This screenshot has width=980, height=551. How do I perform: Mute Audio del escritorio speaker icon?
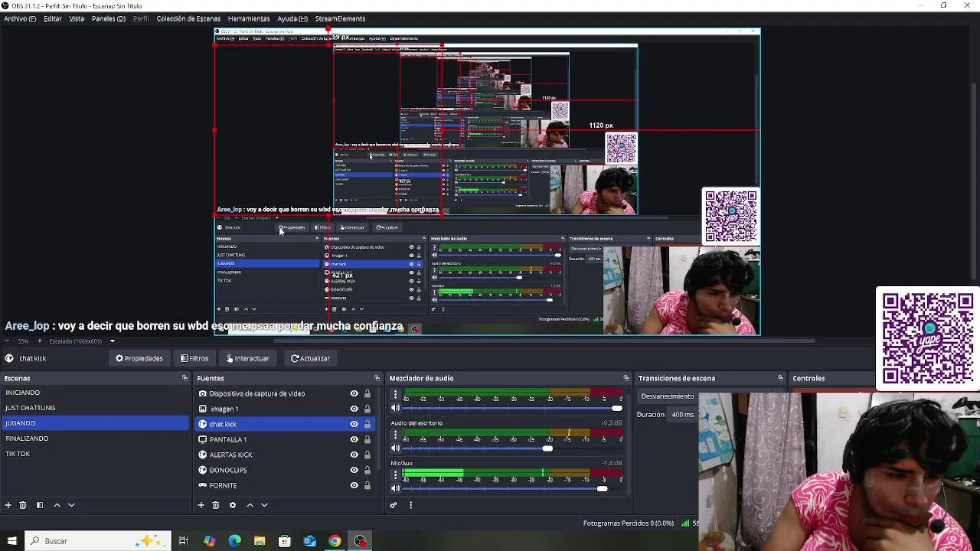pos(395,448)
